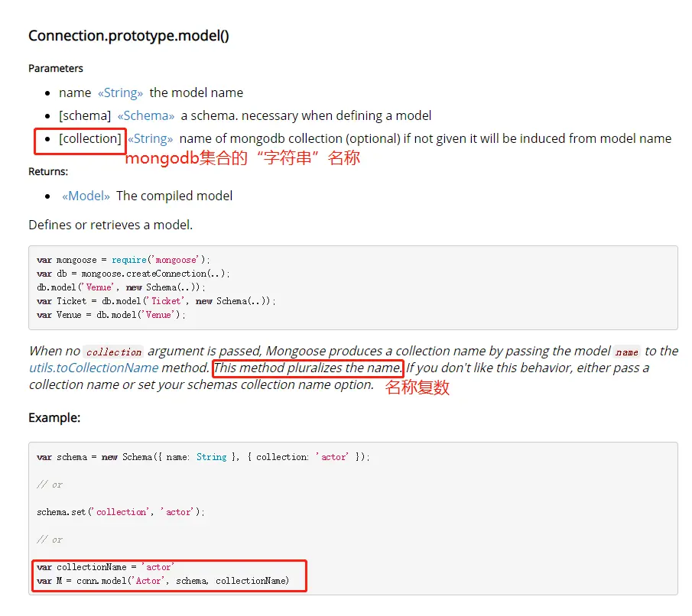Click the mongoose.createConnection code line
Screen dimensions: 692x616
point(133,274)
